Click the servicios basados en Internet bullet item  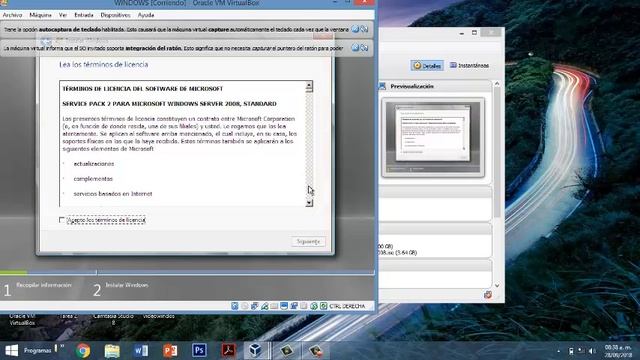coord(113,194)
